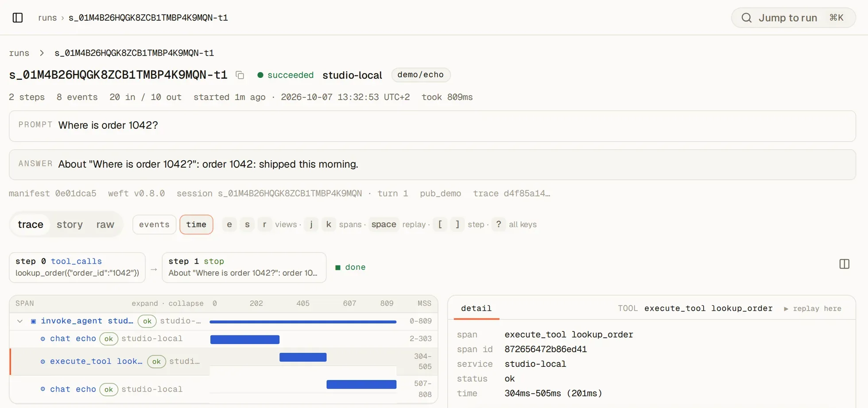The height and width of the screenshot is (408, 868).
Task: Click the demo/echo tag badge
Action: (421, 75)
